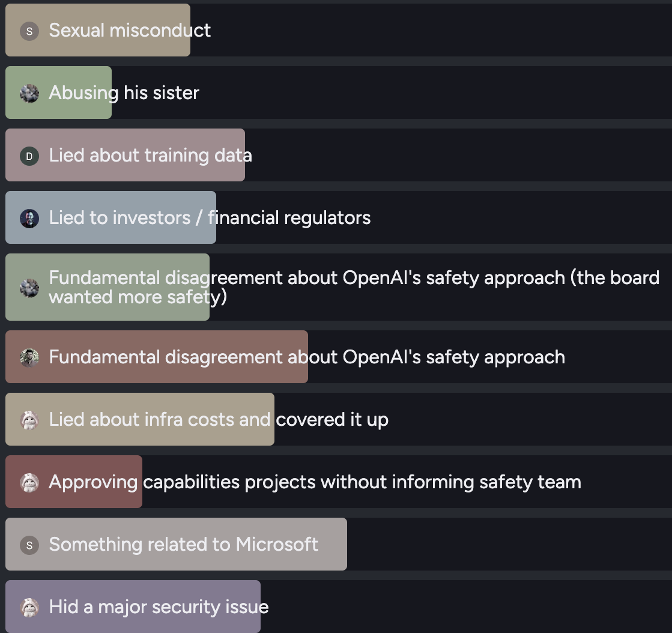Viewport: 672px width, 633px height.
Task: Click the avatar by 'board wanted more safety' option
Action: click(29, 288)
